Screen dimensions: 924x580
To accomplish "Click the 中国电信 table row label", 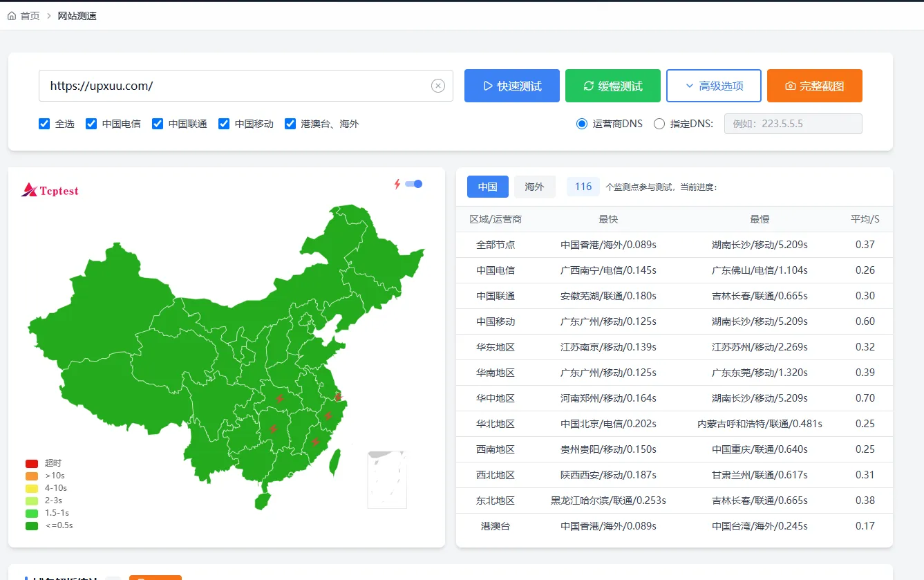I will pyautogui.click(x=496, y=270).
